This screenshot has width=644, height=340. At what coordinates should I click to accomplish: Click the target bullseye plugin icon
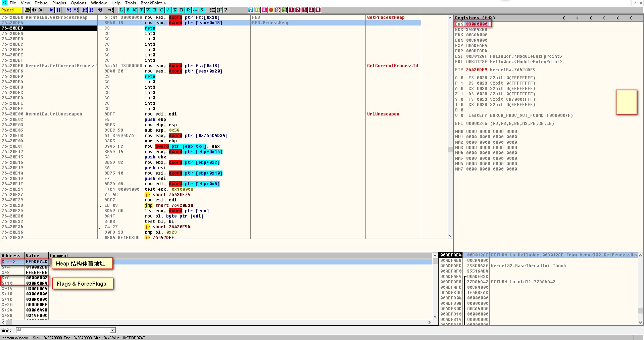coord(278,10)
